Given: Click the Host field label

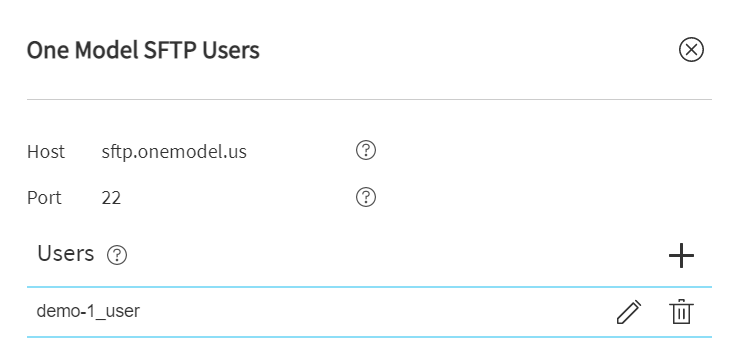Looking at the screenshot, I should (46, 152).
